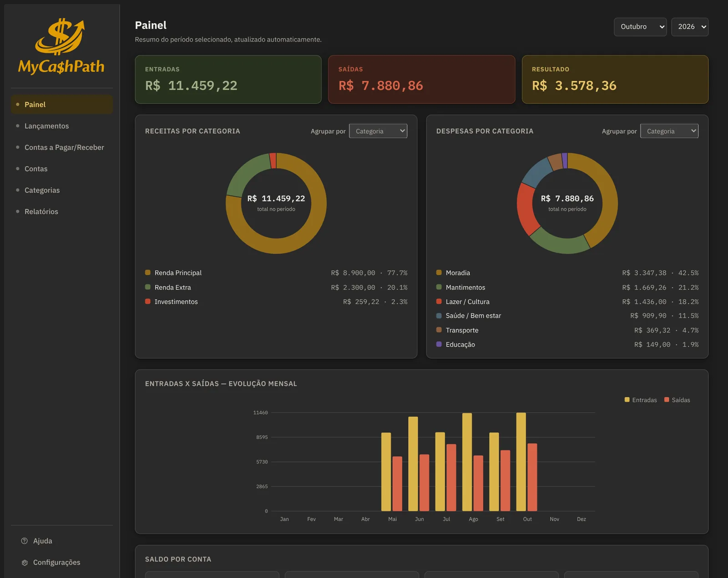Click the Jul red Saídas bar
Screen dimensions: 728x578
[x=451, y=477]
